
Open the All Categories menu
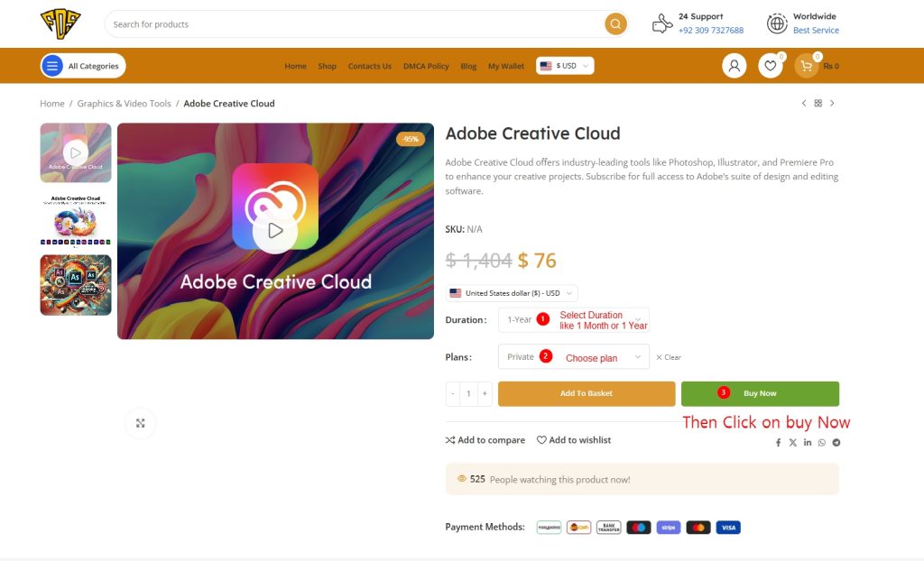pyautogui.click(x=83, y=66)
